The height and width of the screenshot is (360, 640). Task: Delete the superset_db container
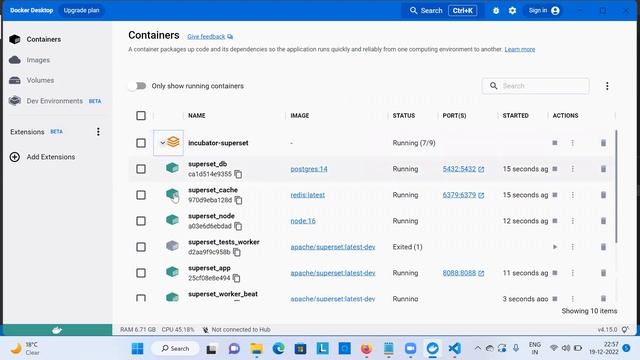tap(603, 169)
